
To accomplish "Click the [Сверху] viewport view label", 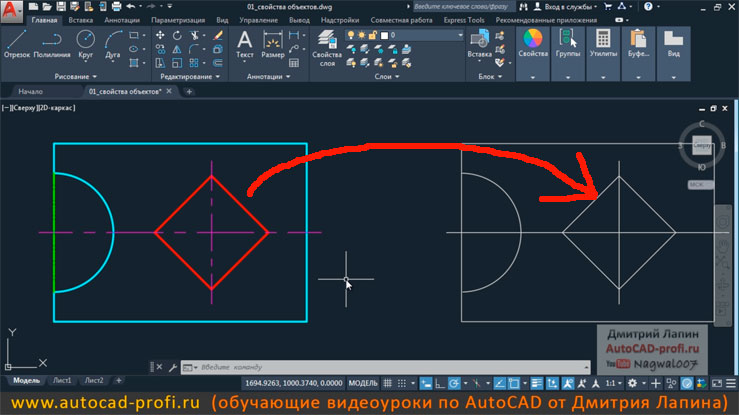I will [x=25, y=108].
